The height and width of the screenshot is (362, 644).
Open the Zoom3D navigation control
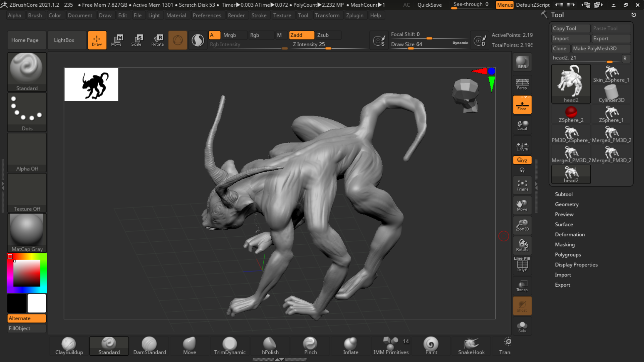pos(522,225)
